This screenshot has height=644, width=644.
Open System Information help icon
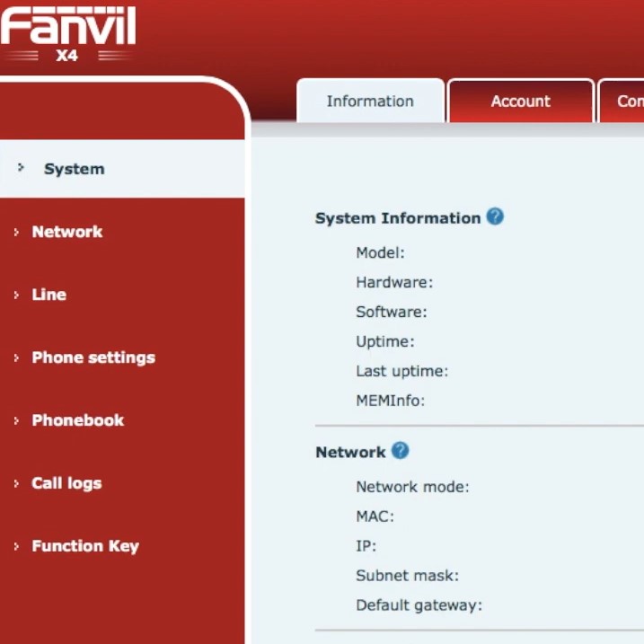pos(495,216)
